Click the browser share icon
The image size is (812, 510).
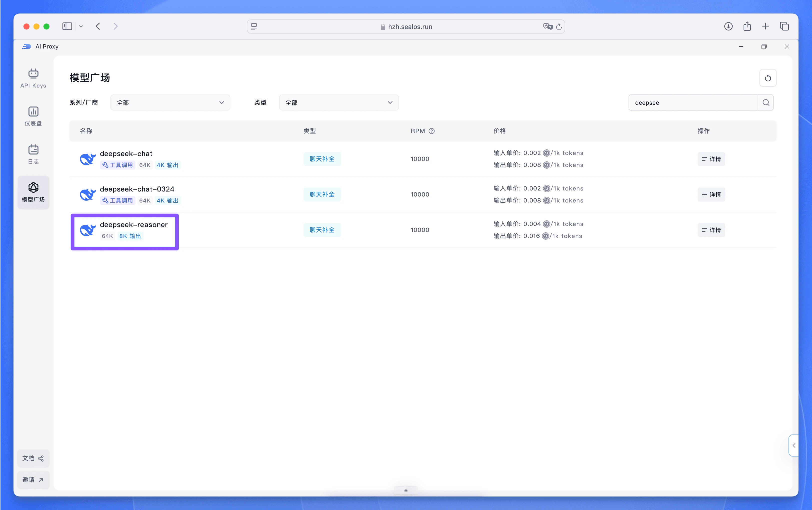(x=747, y=26)
